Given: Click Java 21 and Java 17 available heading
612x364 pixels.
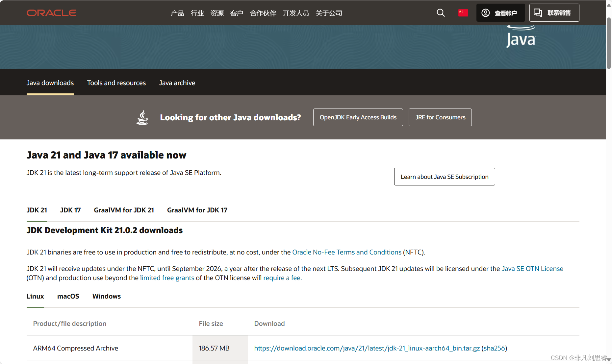Looking at the screenshot, I should tap(106, 155).
